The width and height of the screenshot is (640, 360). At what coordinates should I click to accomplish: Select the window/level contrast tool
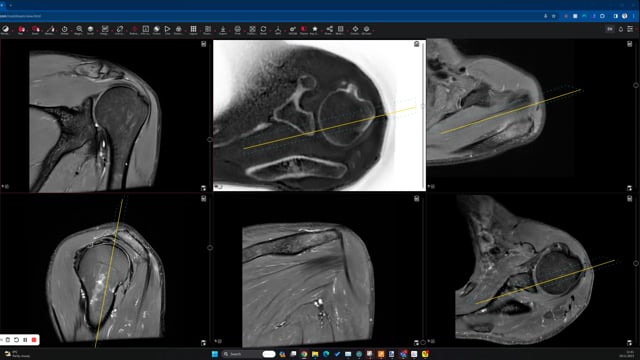pyautogui.click(x=5, y=29)
